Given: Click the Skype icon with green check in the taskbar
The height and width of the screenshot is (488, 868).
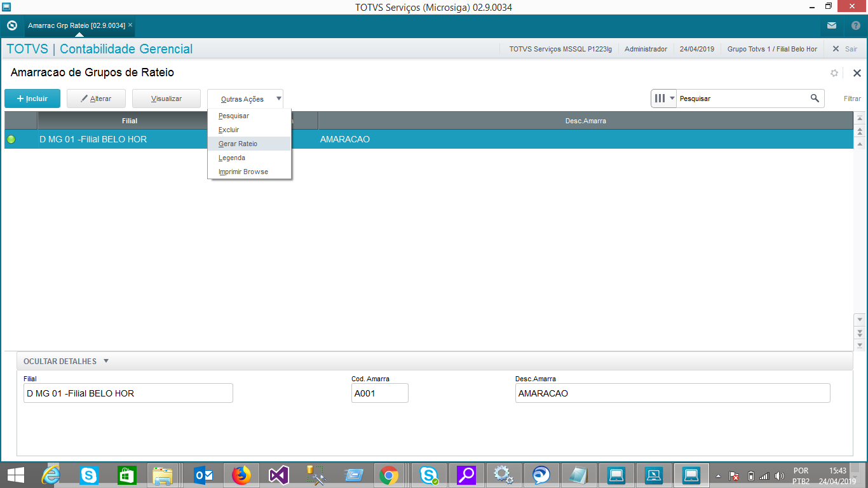Looking at the screenshot, I should pyautogui.click(x=430, y=475).
